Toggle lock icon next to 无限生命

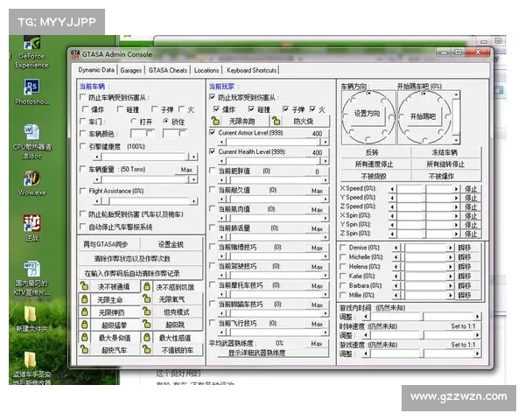pyautogui.click(x=84, y=299)
